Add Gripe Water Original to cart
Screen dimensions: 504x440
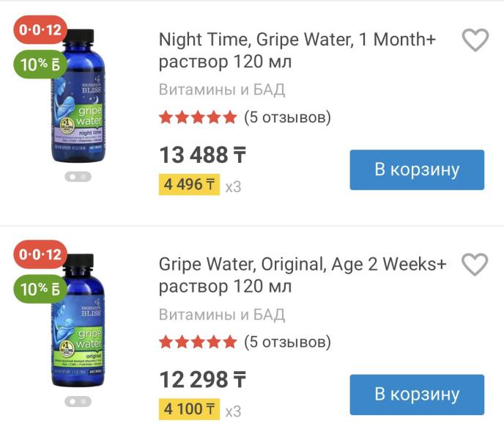(x=417, y=395)
